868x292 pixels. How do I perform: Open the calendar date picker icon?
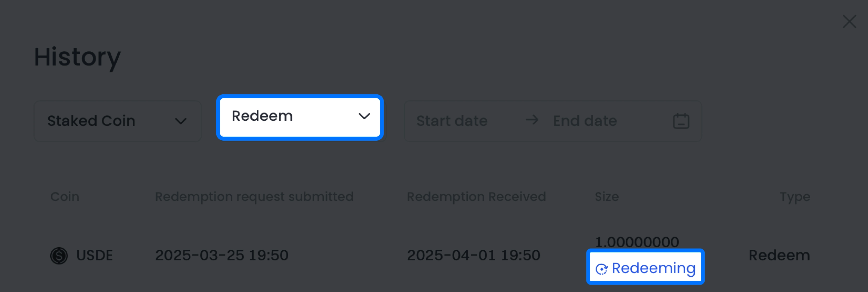681,121
